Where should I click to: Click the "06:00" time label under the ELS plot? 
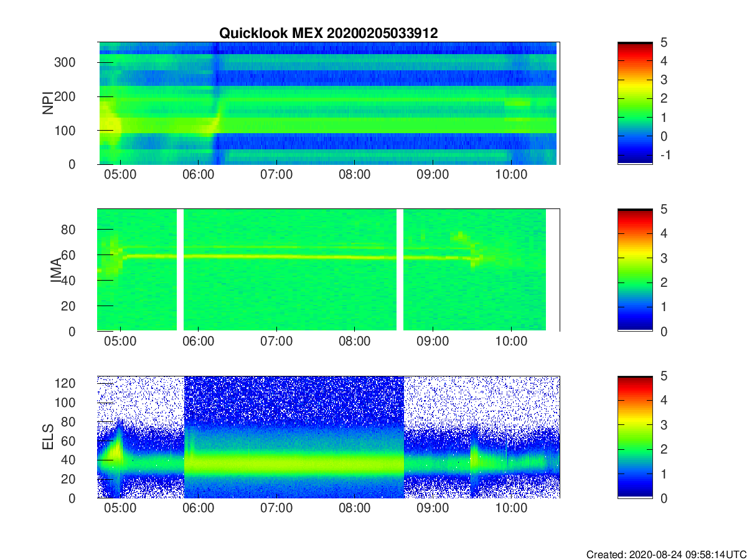(199, 508)
